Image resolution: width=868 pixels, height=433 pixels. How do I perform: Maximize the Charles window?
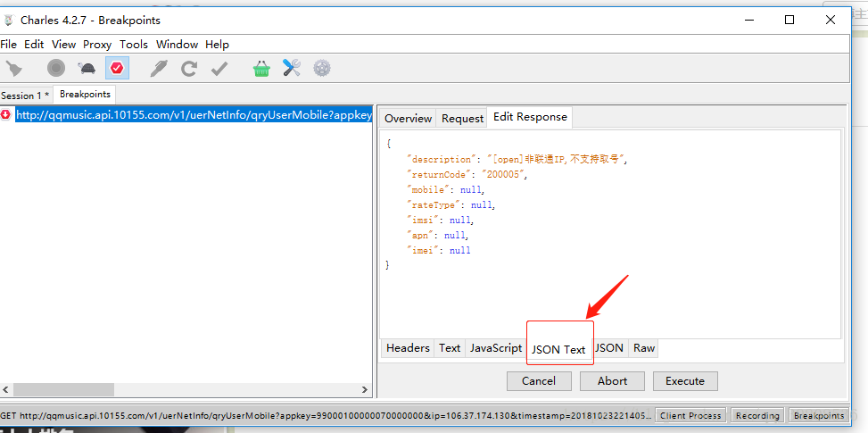click(x=789, y=20)
